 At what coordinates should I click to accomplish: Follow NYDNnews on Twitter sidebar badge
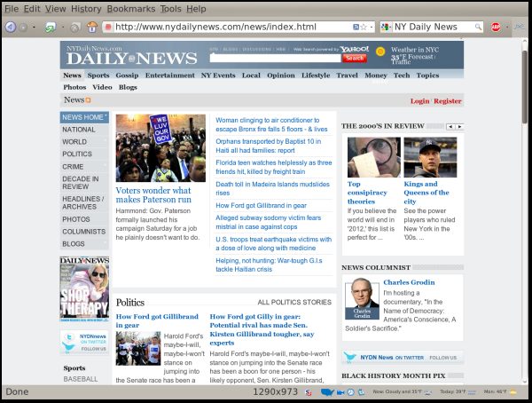tap(84, 343)
